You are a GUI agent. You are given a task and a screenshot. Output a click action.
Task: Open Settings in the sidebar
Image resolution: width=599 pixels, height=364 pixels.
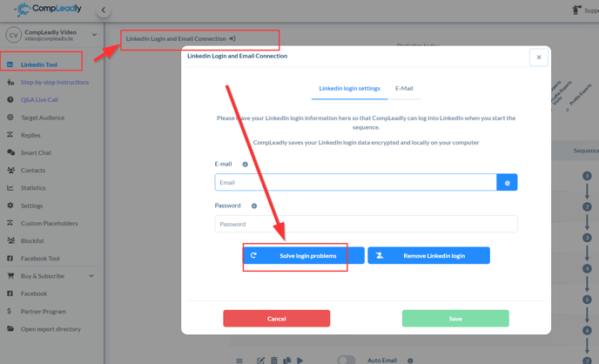coord(31,206)
